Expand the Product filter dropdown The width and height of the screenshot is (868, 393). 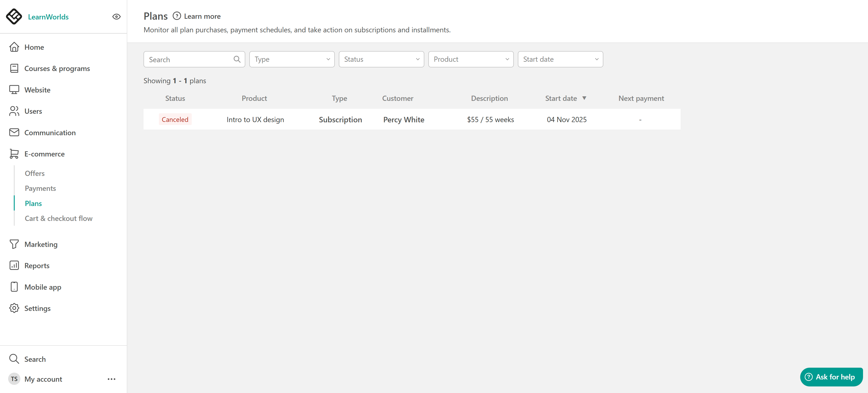tap(470, 59)
